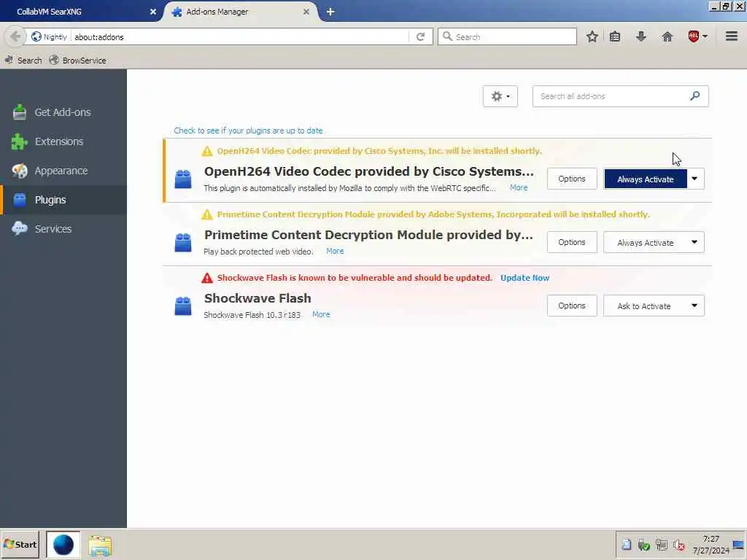This screenshot has width=747, height=560.
Task: Open the tools gear dropdown
Action: point(500,96)
